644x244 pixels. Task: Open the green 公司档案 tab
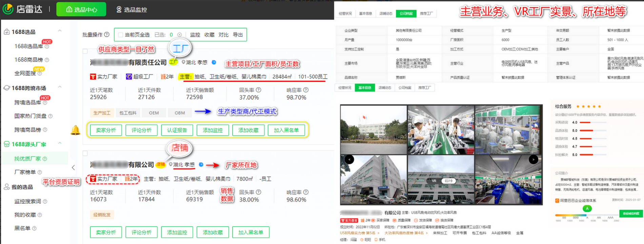(x=406, y=14)
